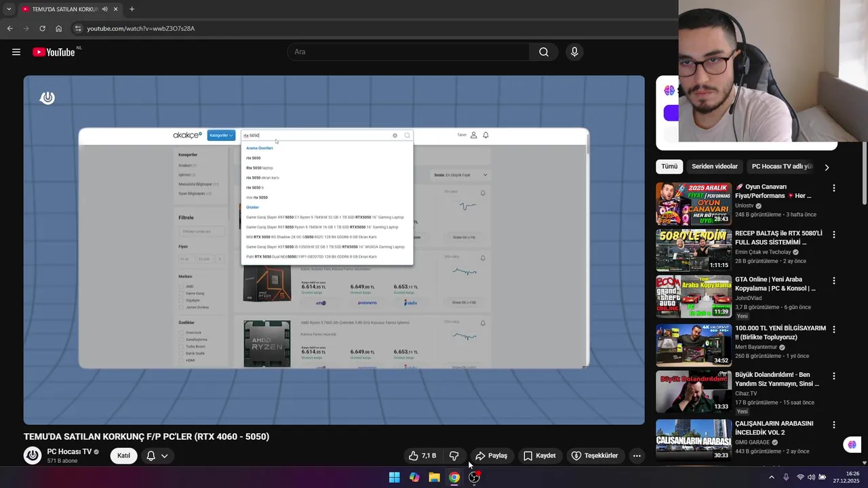Open Copilot from the taskbar
The image size is (868, 488).
pyautogui.click(x=414, y=477)
